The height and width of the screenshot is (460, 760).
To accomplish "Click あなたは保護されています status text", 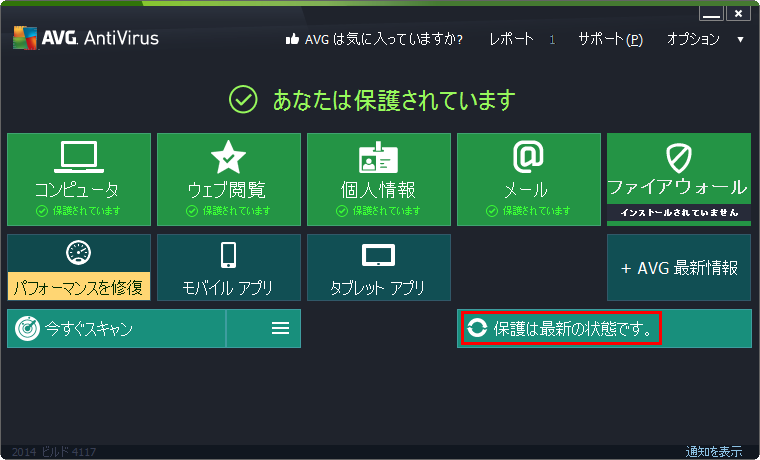I will 394,100.
